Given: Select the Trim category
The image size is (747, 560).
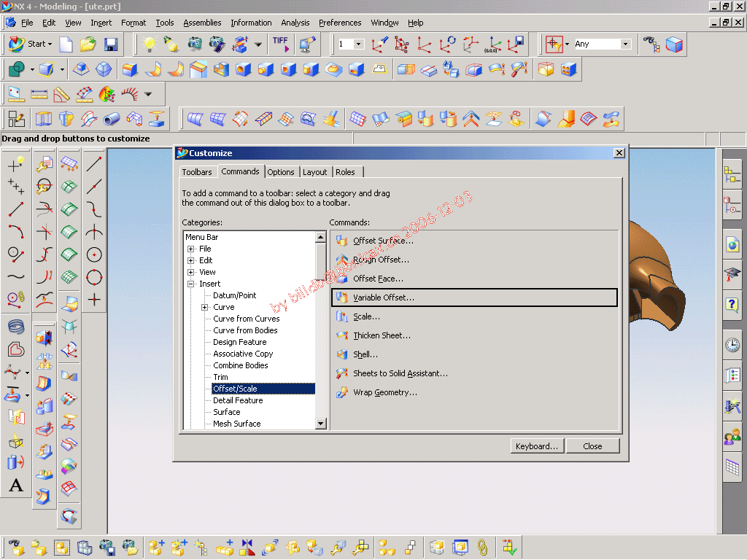Looking at the screenshot, I should tap(220, 377).
